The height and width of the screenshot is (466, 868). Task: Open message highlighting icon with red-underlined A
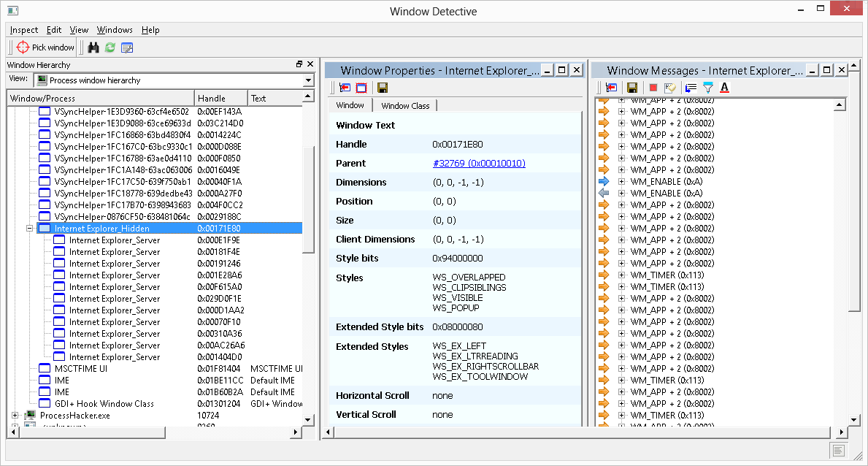tap(724, 88)
